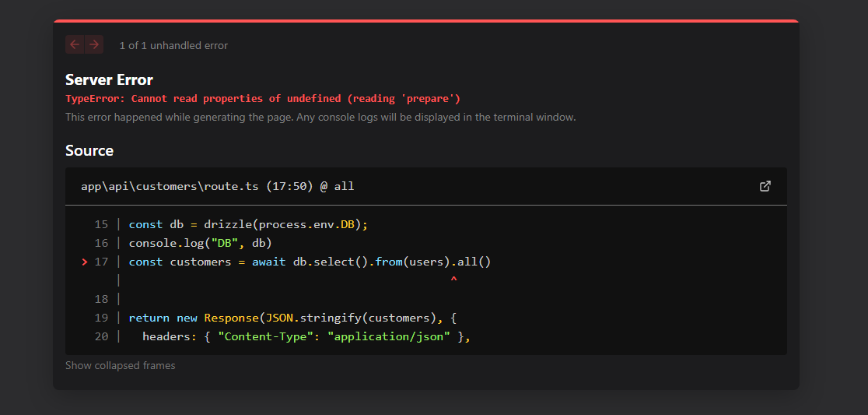
Task: Select the 'Server Error' heading
Action: 109,79
